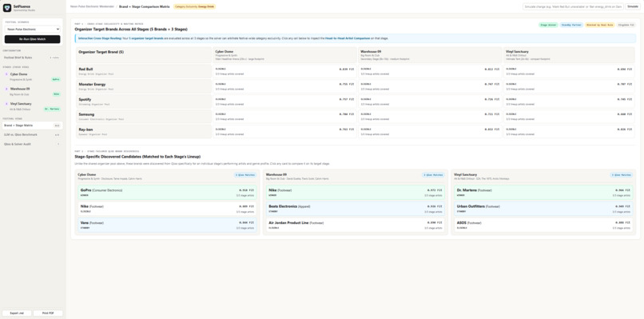Image resolution: width=644 pixels, height=319 pixels.
Task: Click the Spotify brand row label
Action: coord(144,102)
